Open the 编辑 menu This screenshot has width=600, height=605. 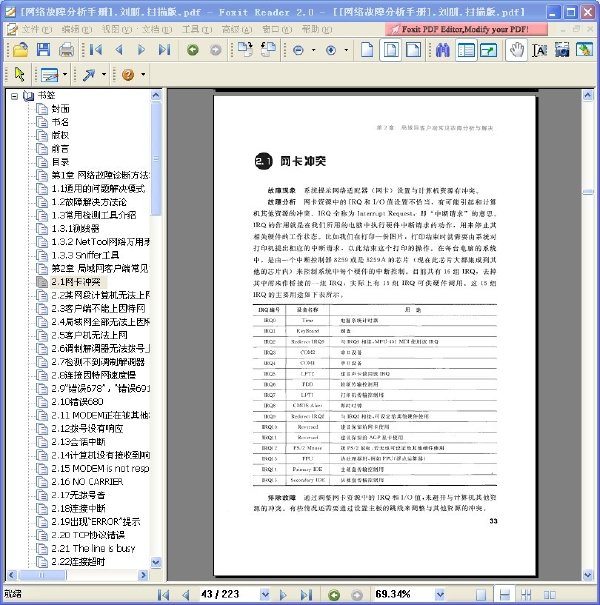[x=76, y=29]
